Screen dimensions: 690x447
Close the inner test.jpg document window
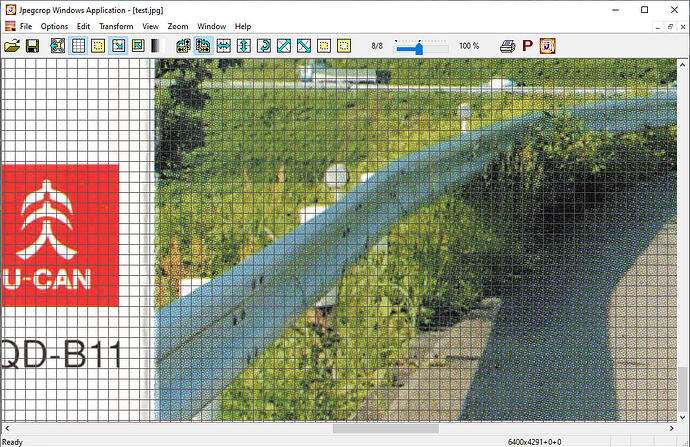click(x=683, y=27)
